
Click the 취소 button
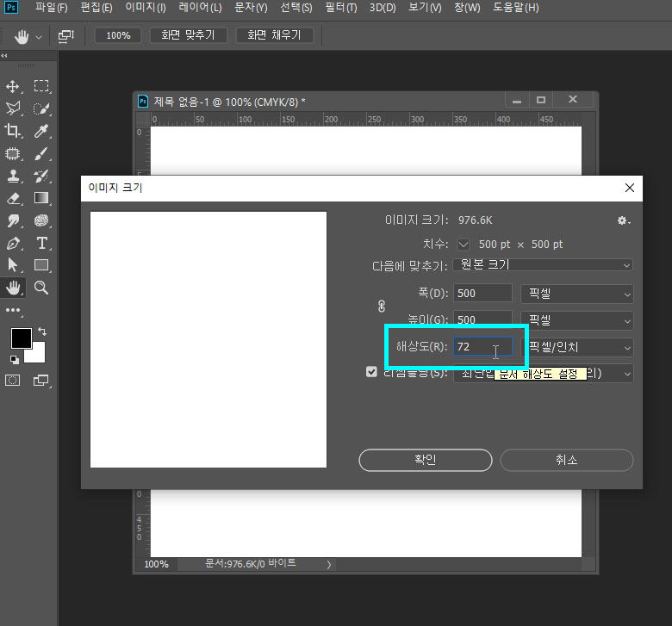click(x=567, y=460)
